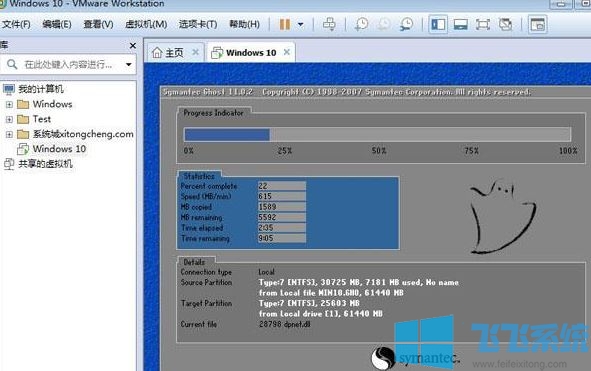
Task: Click the Target Partition label
Action: click(206, 303)
